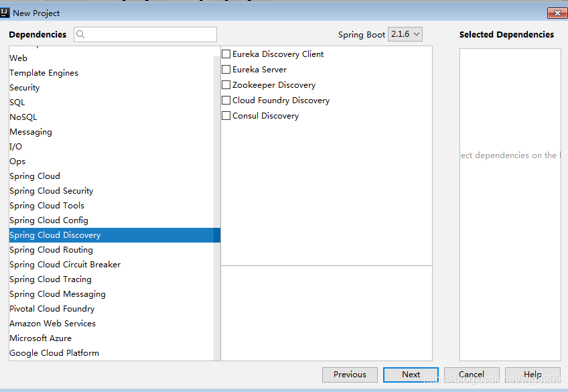Select the Cloud Foundry Discovery checkbox
This screenshot has height=392, width=568.
tap(226, 100)
